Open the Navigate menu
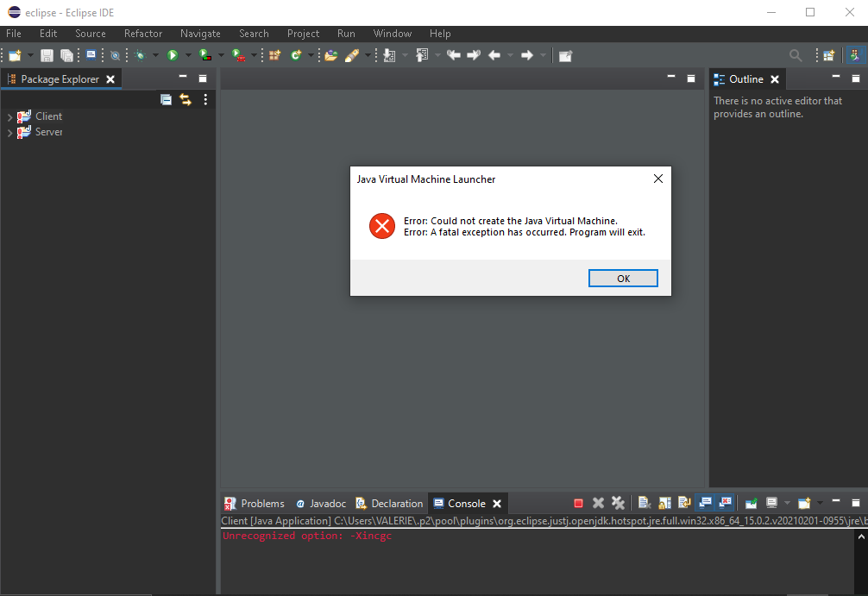 [200, 34]
